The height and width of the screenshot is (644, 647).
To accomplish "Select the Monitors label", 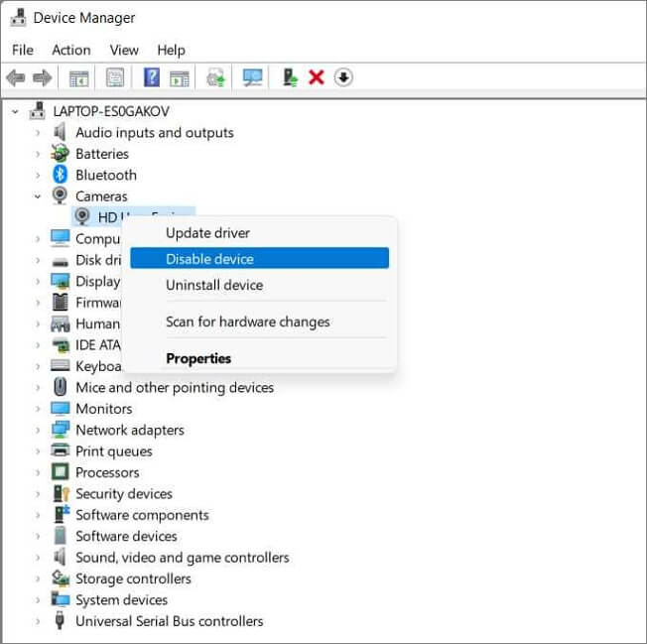I will coord(104,409).
